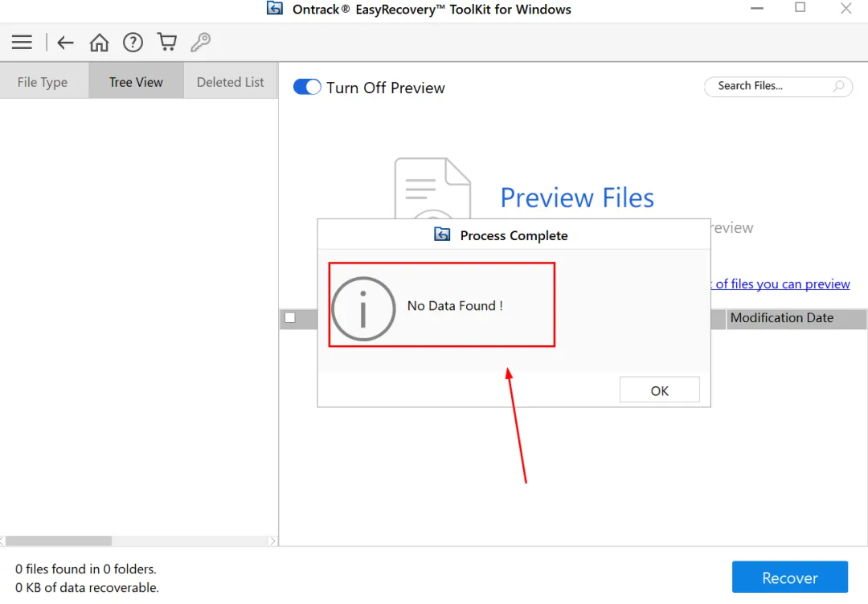Click the Preview Files heading
The image size is (868, 604).
click(x=577, y=198)
